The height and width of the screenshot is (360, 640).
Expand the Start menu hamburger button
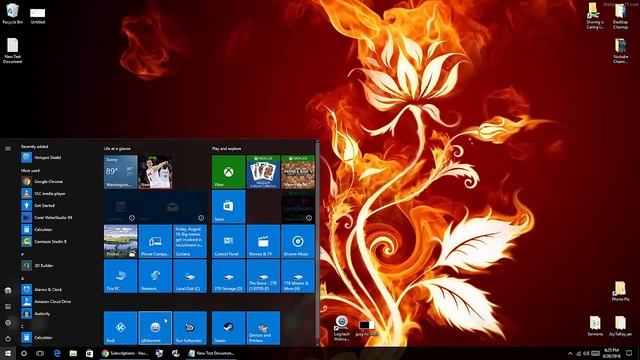pyautogui.click(x=8, y=149)
